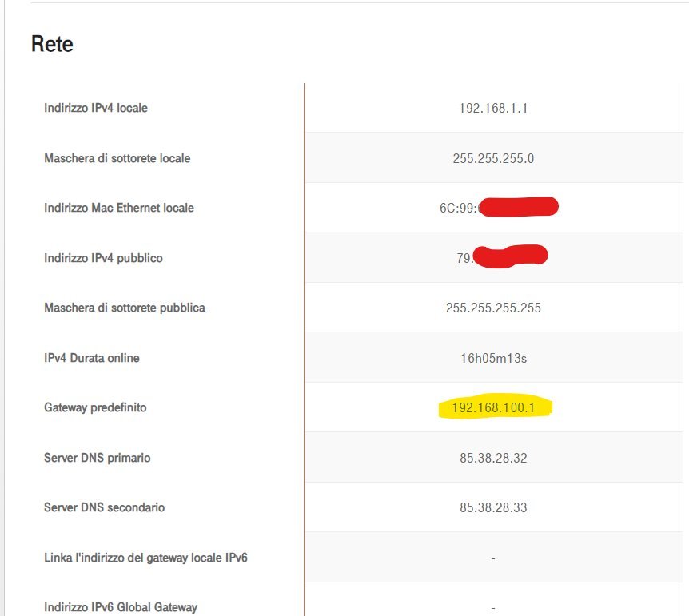Viewport: 689px width, 616px height.
Task: Click the Indirizzo IPv4 locale label
Action: (96, 108)
